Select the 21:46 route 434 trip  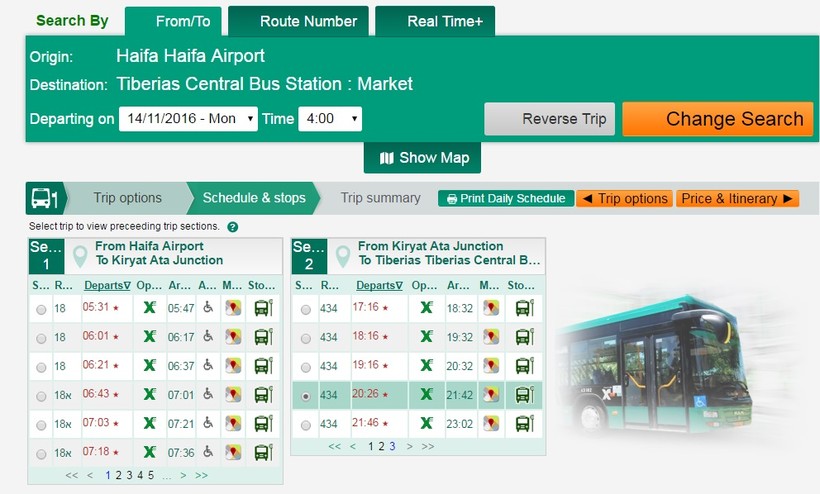click(x=306, y=425)
